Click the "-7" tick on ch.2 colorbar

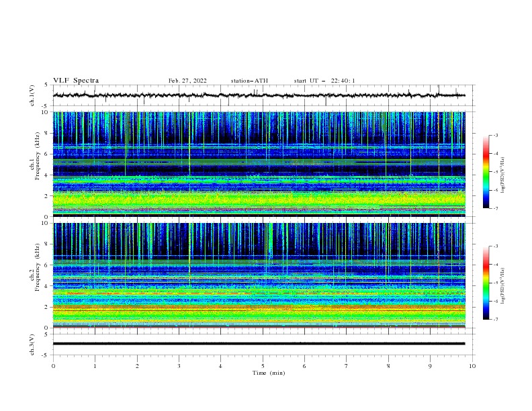click(x=496, y=319)
